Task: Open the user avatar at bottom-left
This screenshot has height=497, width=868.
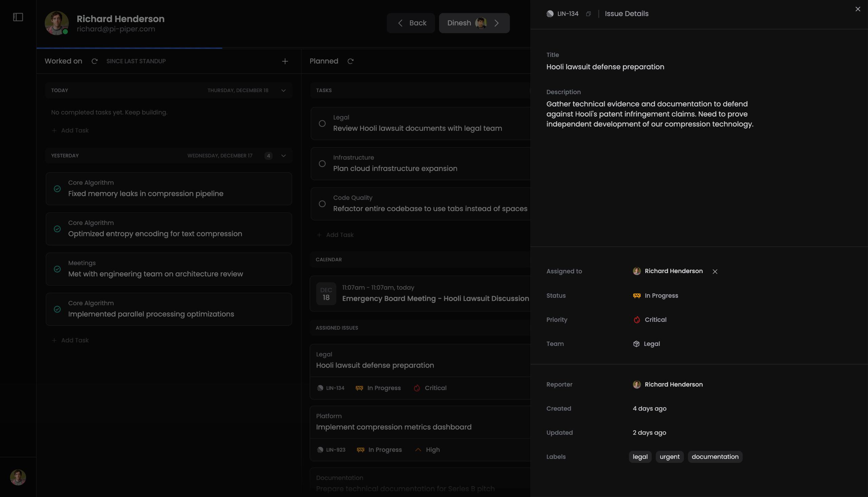Action: (18, 477)
